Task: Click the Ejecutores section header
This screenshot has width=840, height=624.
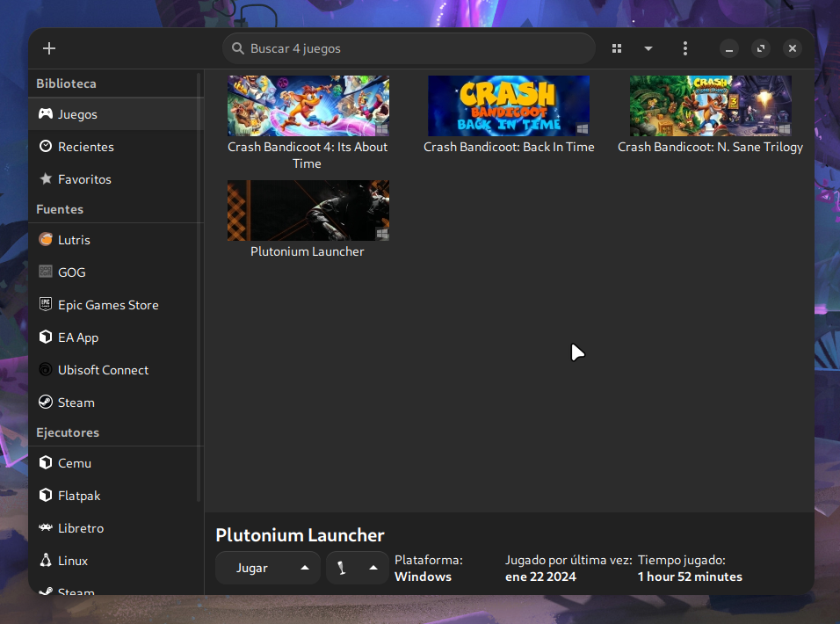Action: click(68, 432)
